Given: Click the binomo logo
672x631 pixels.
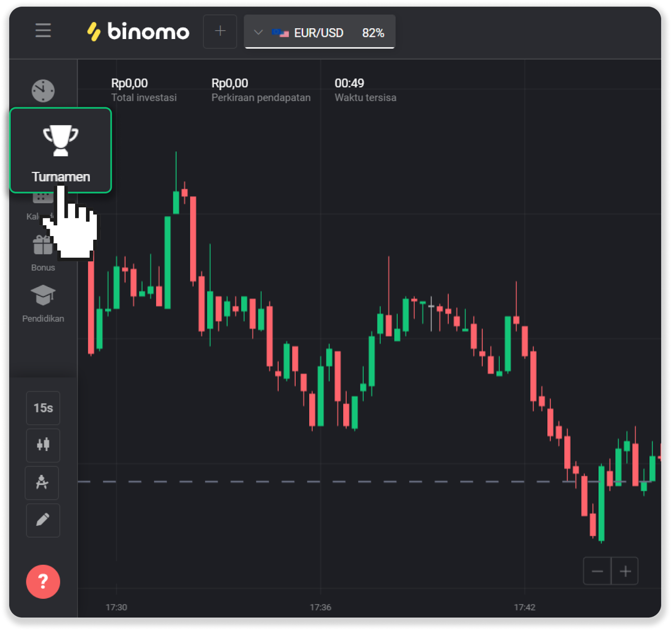Looking at the screenshot, I should click(x=138, y=32).
